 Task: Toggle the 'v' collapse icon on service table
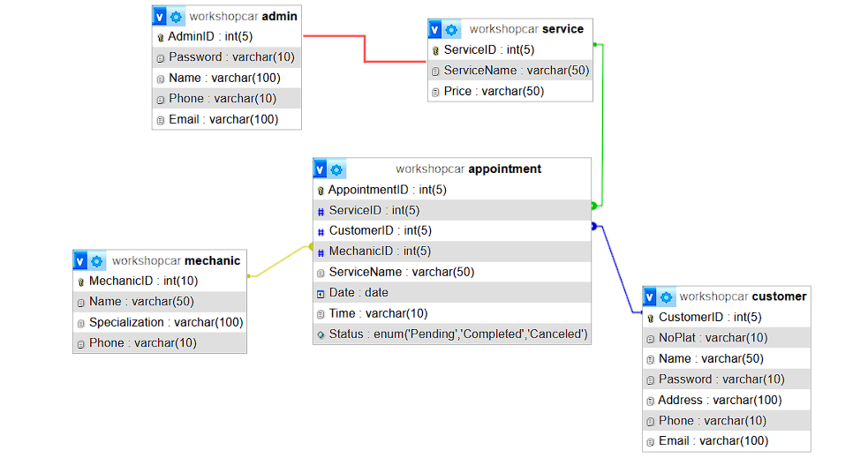tap(435, 29)
